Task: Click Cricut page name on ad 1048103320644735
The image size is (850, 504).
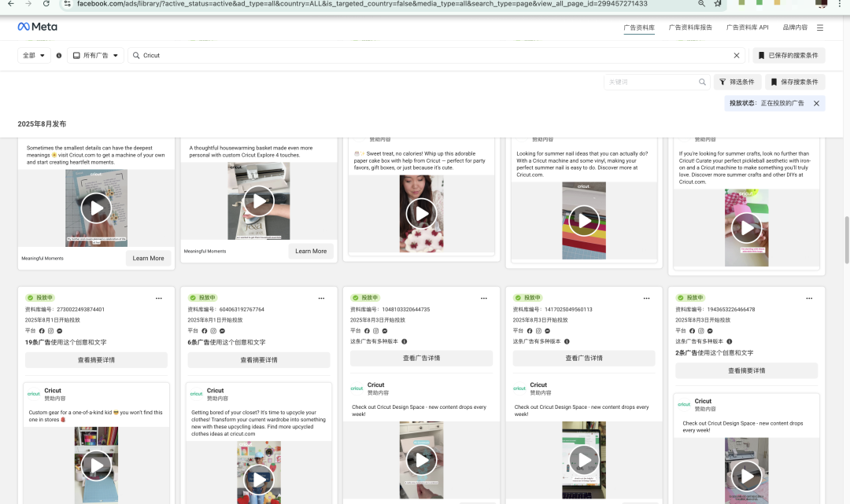Action: tap(375, 385)
